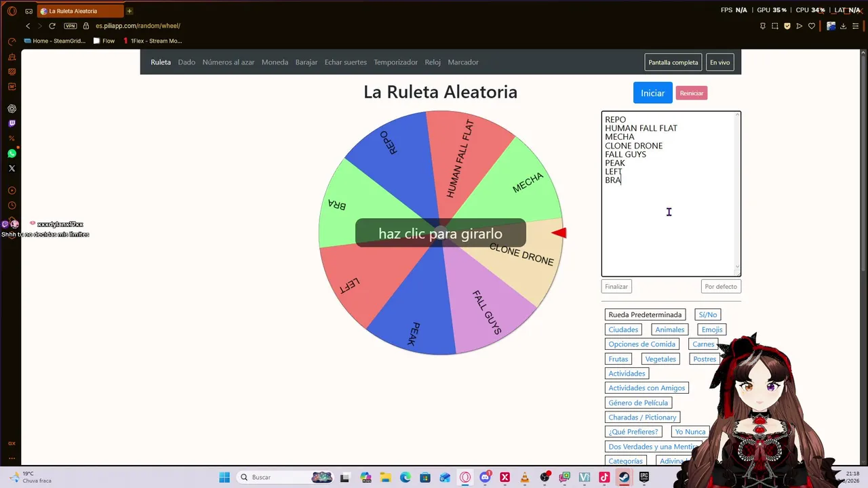Open the 1Flex - Stream Mo... bookmark
Image resolution: width=868 pixels, height=488 pixels.
coord(152,41)
